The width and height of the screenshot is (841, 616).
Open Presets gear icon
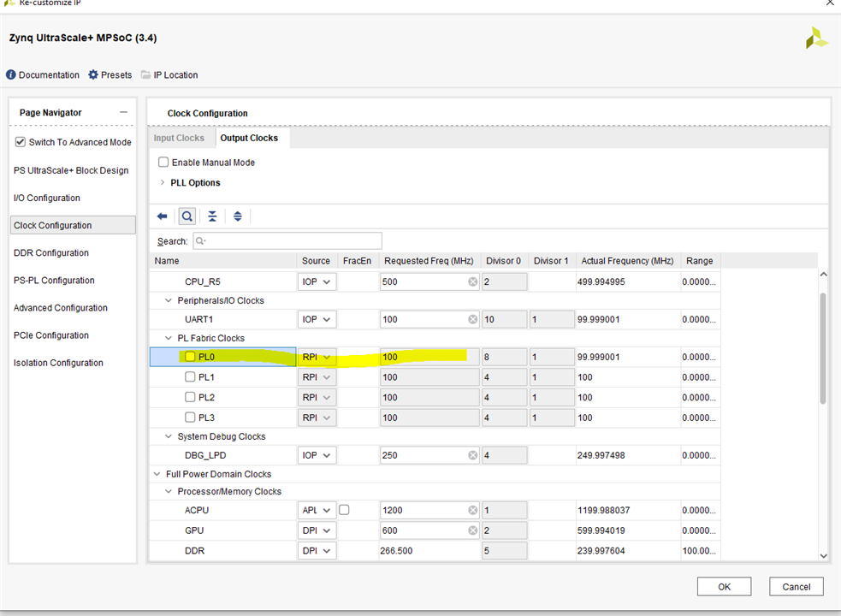pyautogui.click(x=93, y=75)
